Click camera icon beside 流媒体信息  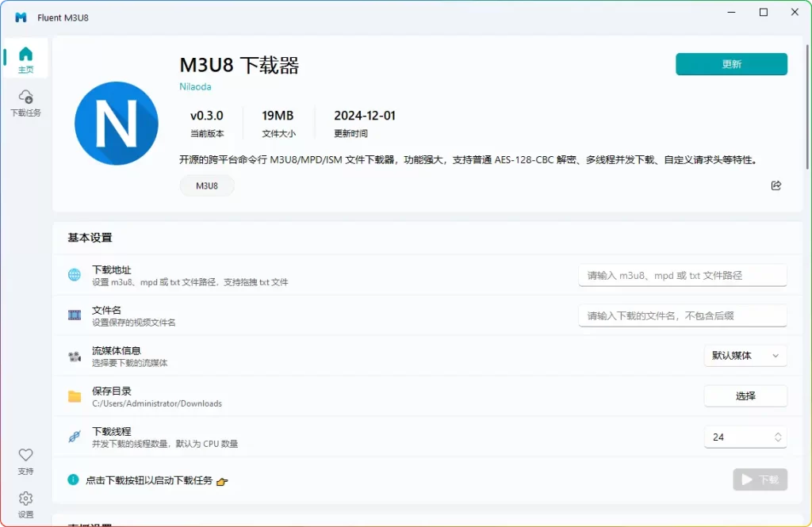pyautogui.click(x=75, y=357)
